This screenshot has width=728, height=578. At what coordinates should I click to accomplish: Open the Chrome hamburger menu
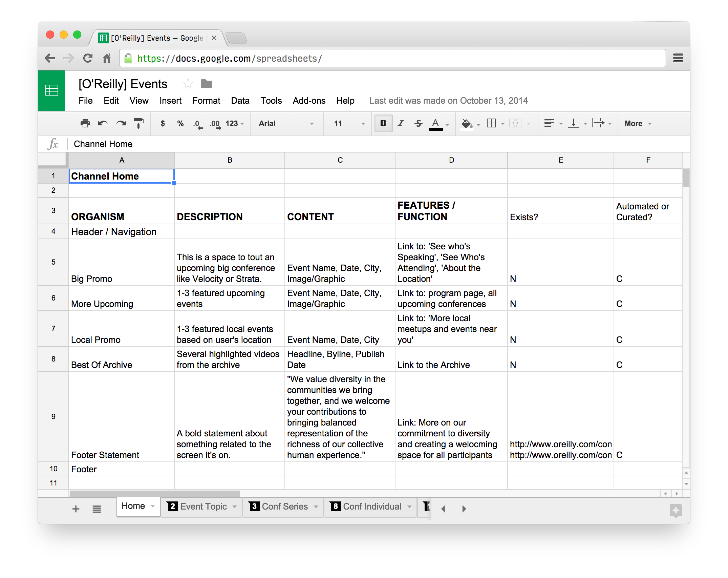[678, 58]
